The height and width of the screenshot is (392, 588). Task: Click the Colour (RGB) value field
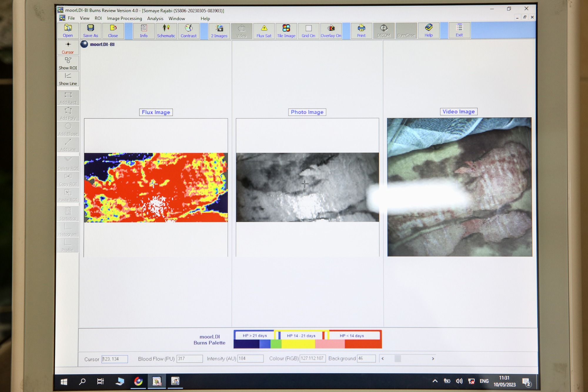tap(313, 358)
